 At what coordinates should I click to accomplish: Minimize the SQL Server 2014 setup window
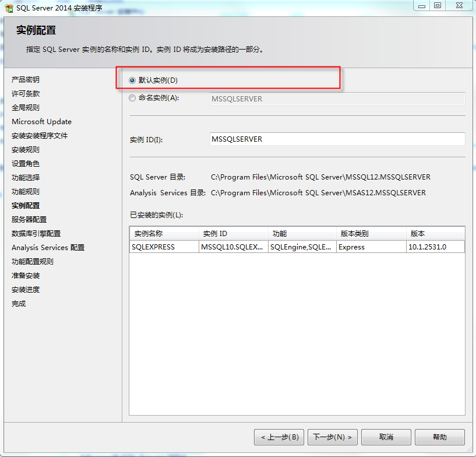pos(422,6)
